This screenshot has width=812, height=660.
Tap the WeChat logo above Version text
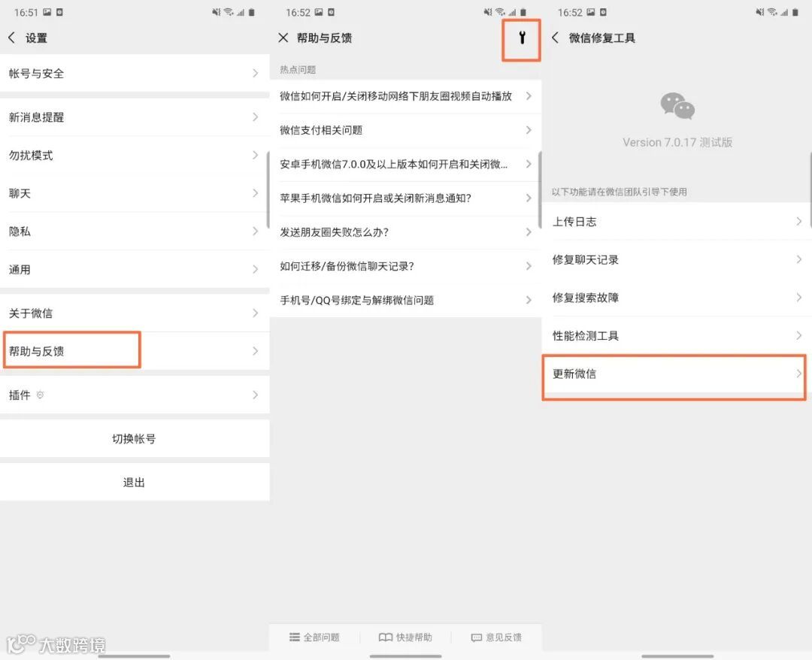pyautogui.click(x=677, y=106)
